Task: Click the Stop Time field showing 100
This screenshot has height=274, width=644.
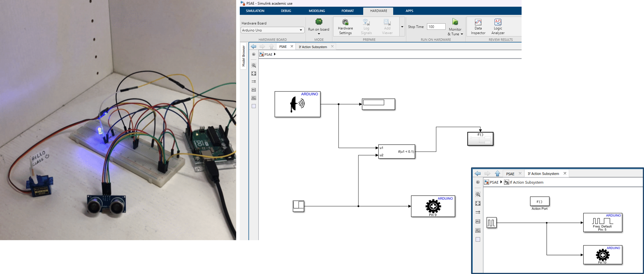Action: (x=436, y=27)
